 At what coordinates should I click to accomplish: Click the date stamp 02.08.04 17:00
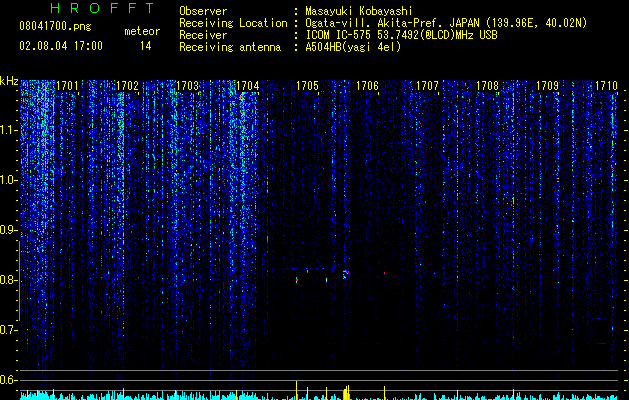pos(61,46)
